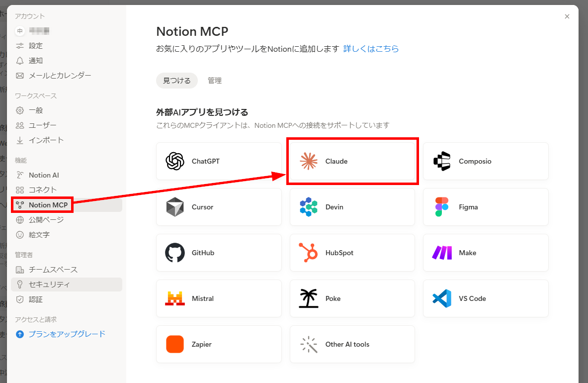This screenshot has height=383, width=588.
Task: Click プランをアップグレード link
Action: tap(67, 334)
